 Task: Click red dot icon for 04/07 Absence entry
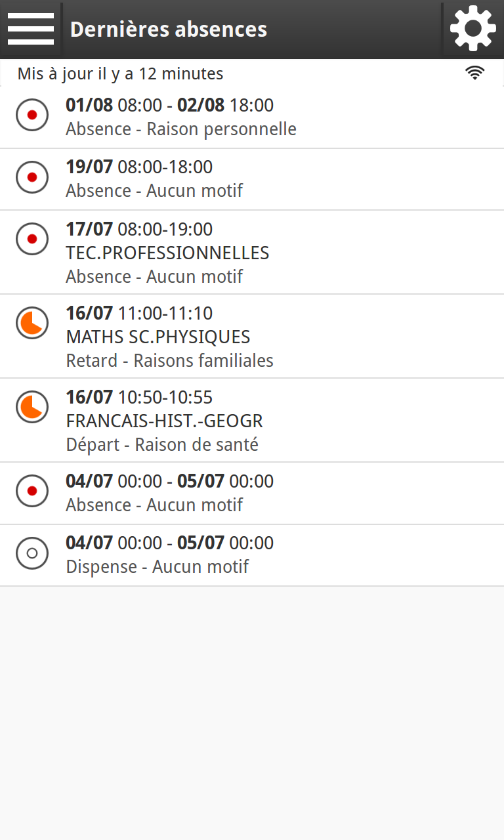tap(32, 491)
